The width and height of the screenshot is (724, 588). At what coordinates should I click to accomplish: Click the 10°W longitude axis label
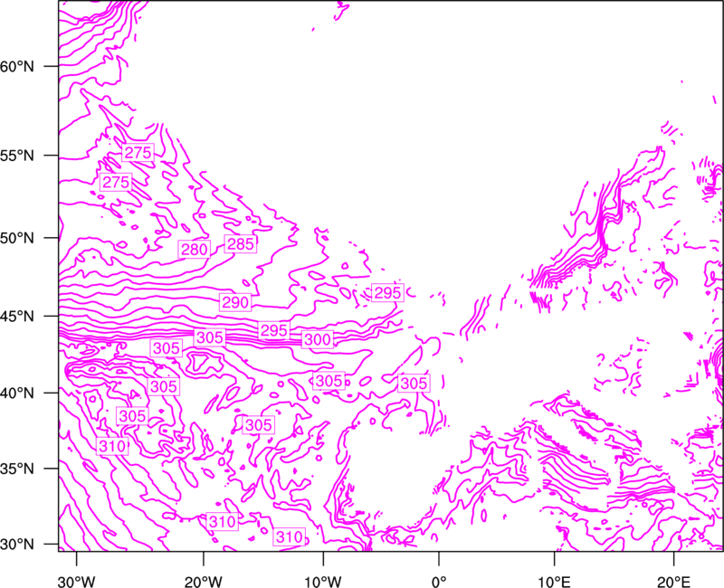click(x=323, y=582)
